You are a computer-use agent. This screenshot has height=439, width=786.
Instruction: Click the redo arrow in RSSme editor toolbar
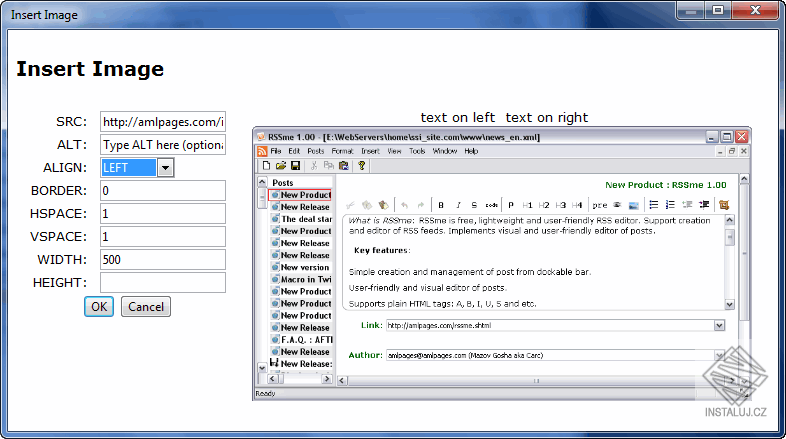pyautogui.click(x=421, y=205)
